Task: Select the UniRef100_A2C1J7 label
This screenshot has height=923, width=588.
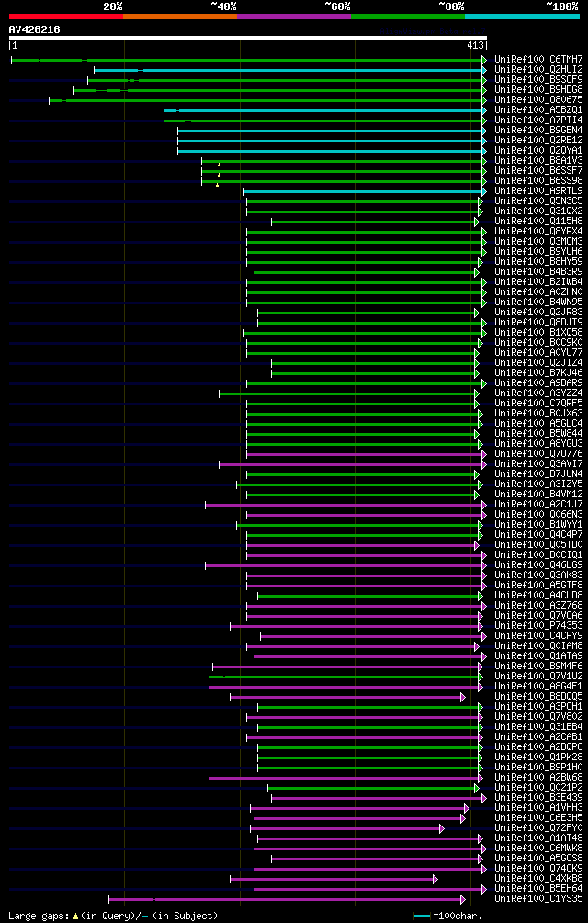Action: point(538,505)
